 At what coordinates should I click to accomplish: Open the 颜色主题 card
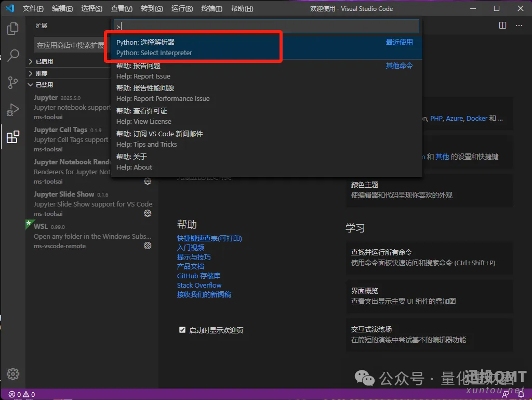tap(429, 190)
